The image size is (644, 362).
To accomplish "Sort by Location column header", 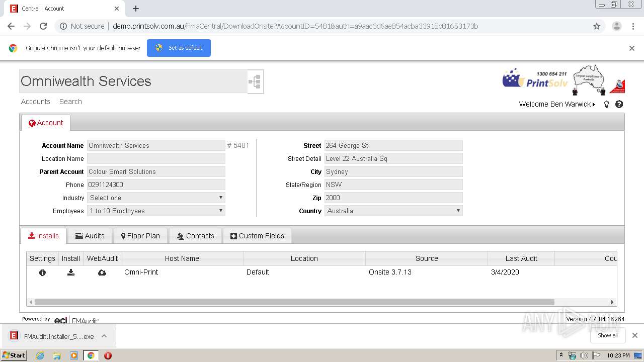I will tap(304, 258).
